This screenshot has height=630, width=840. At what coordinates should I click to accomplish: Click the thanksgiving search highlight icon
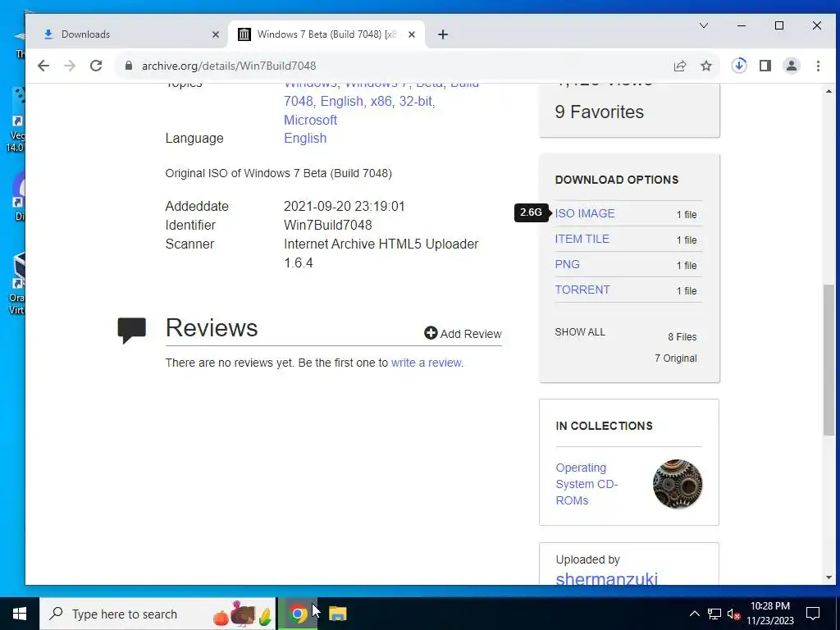tap(243, 614)
